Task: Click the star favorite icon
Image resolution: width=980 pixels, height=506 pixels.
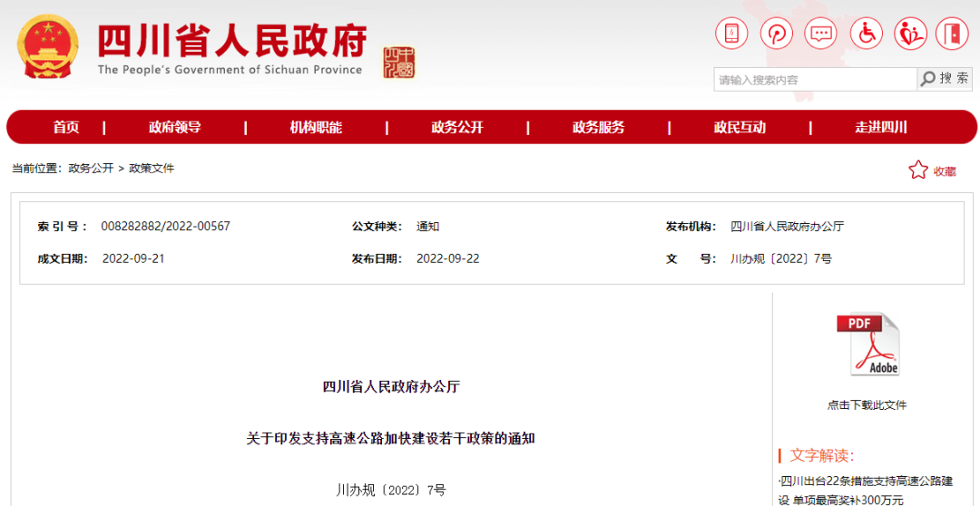Action: click(917, 170)
